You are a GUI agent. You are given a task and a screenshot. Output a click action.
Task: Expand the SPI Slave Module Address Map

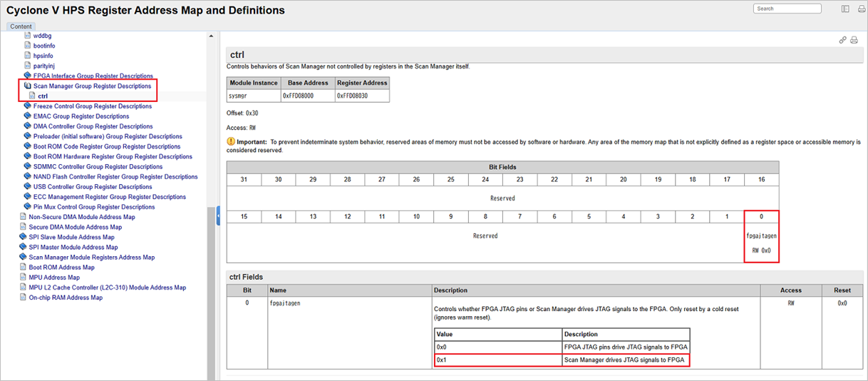pos(23,238)
